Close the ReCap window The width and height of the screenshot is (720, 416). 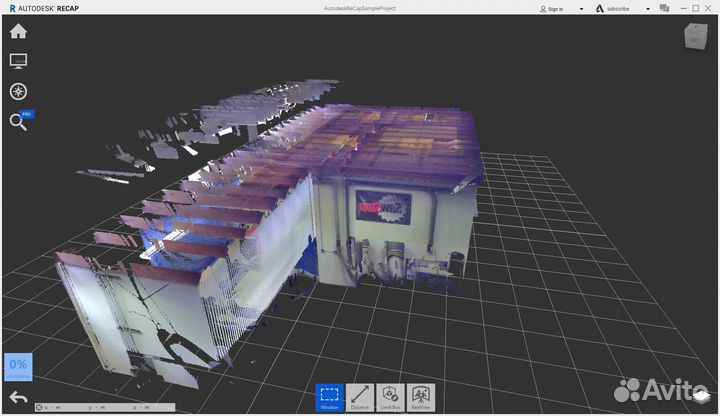[x=708, y=8]
